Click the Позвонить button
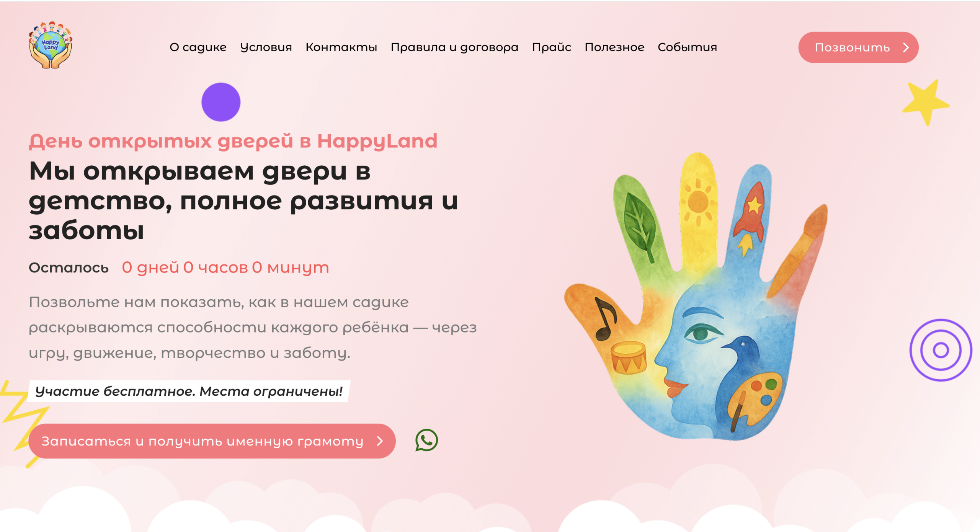 pos(858,47)
